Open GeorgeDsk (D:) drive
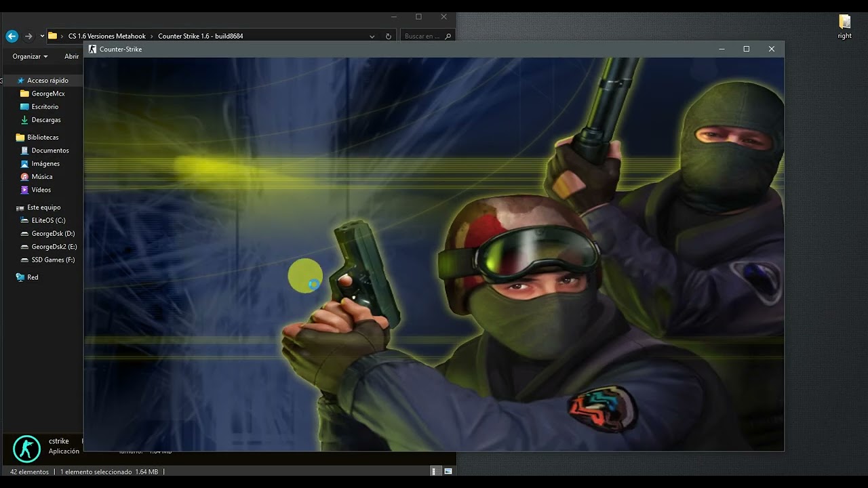The image size is (868, 488). tap(53, 234)
